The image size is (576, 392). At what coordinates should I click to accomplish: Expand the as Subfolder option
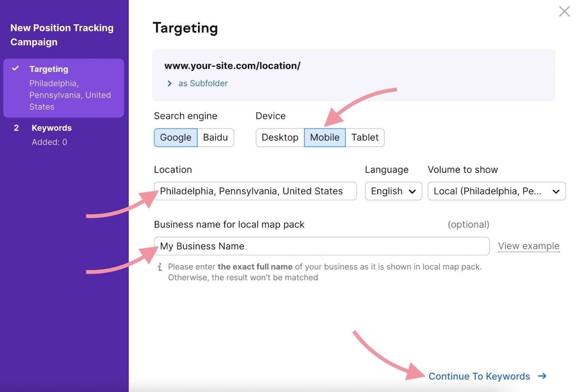click(203, 84)
